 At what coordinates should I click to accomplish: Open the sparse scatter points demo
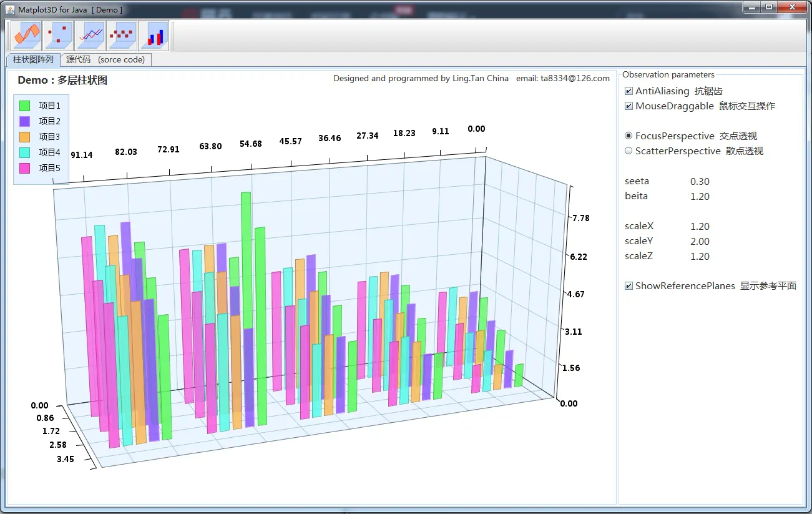click(58, 36)
